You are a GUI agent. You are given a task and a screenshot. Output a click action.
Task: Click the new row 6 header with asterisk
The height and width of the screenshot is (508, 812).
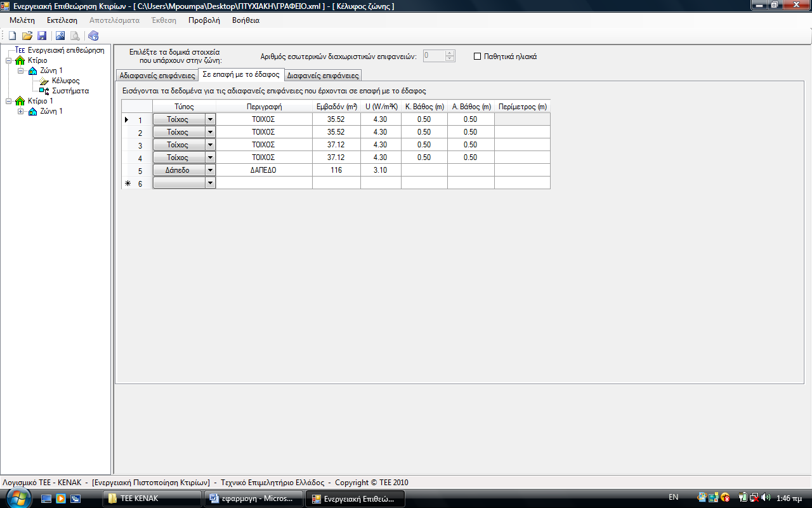coord(136,183)
